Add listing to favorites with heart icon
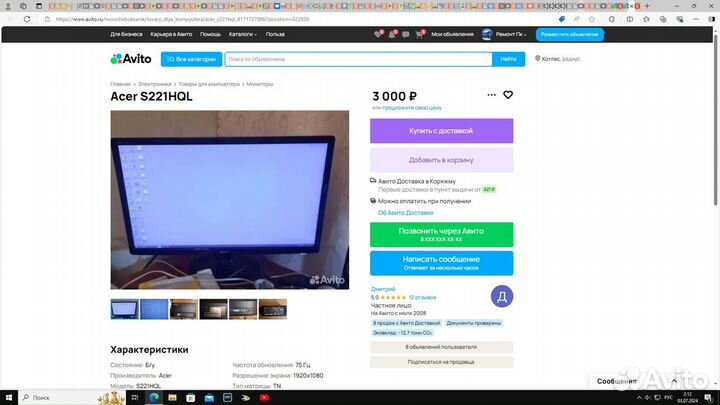 [x=508, y=95]
